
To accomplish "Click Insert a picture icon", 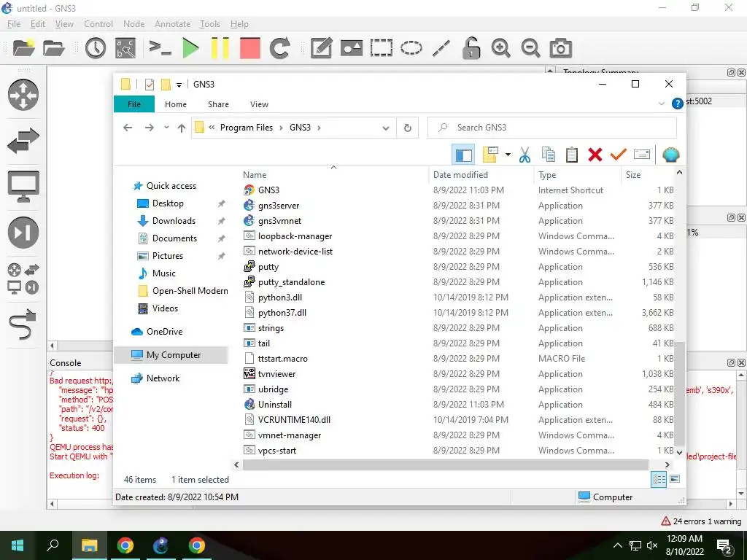I will [351, 48].
